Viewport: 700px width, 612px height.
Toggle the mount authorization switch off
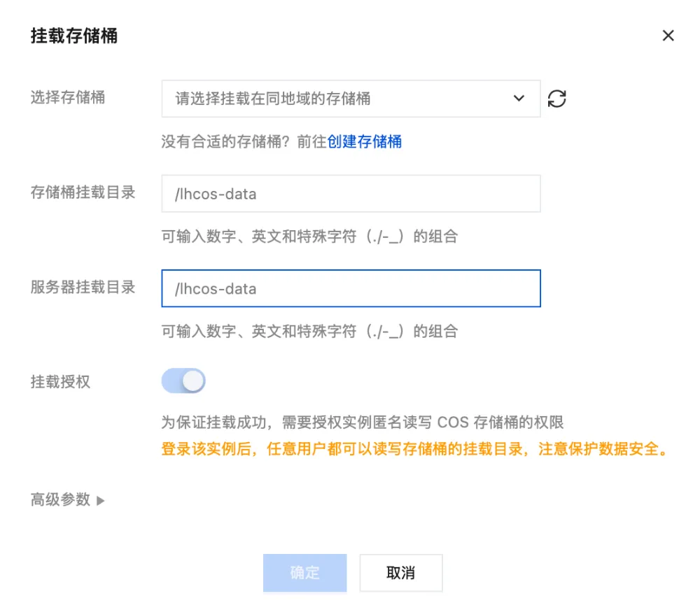(185, 380)
